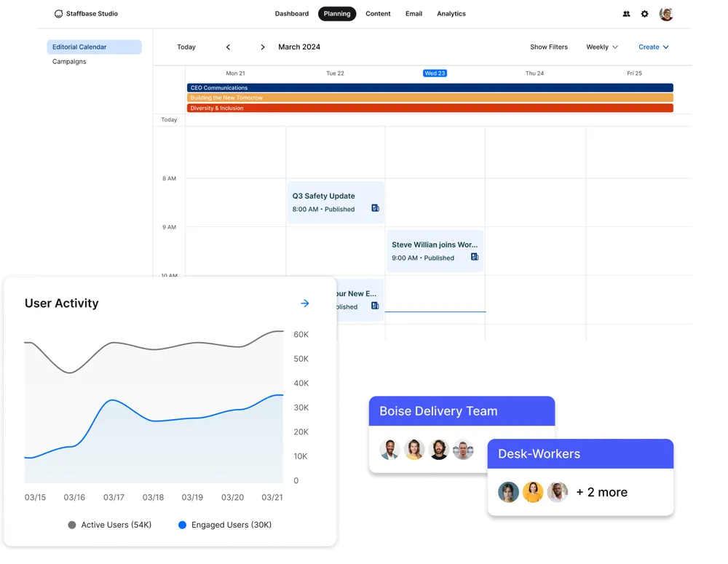
Task: Open the Q3 Safety Update event
Action: tap(336, 202)
